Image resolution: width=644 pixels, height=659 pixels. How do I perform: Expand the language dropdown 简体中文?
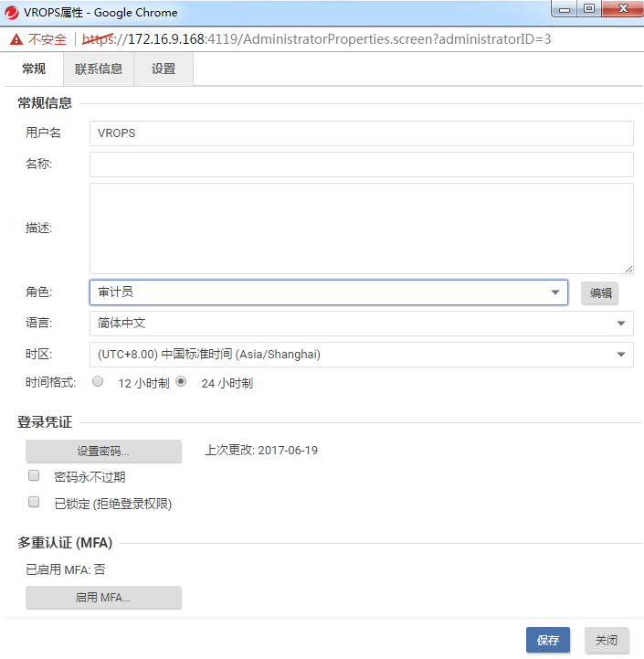pyautogui.click(x=361, y=324)
